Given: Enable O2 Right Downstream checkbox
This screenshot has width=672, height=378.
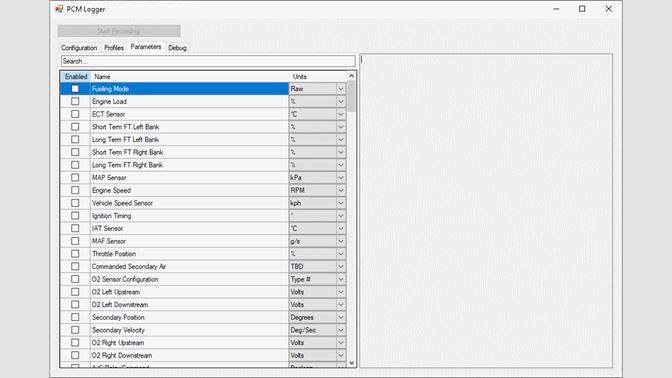Looking at the screenshot, I should pyautogui.click(x=75, y=355).
